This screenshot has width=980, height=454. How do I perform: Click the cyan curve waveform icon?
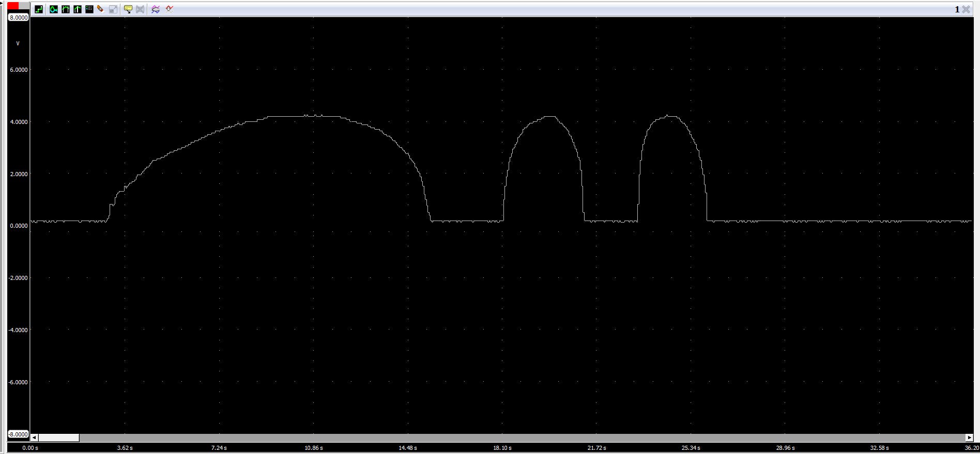54,9
